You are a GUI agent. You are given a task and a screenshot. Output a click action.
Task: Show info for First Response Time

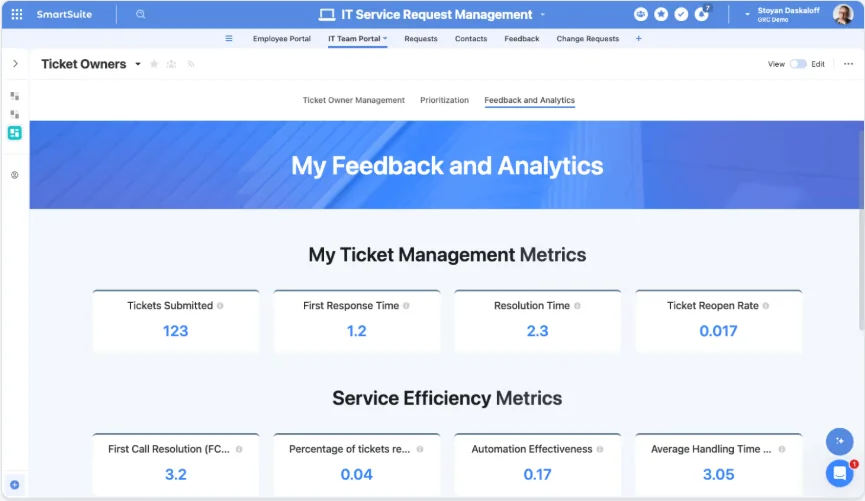406,306
